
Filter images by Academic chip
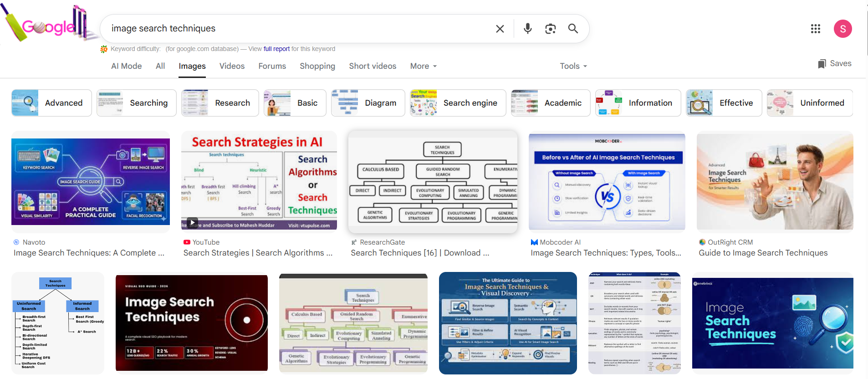[x=551, y=103]
